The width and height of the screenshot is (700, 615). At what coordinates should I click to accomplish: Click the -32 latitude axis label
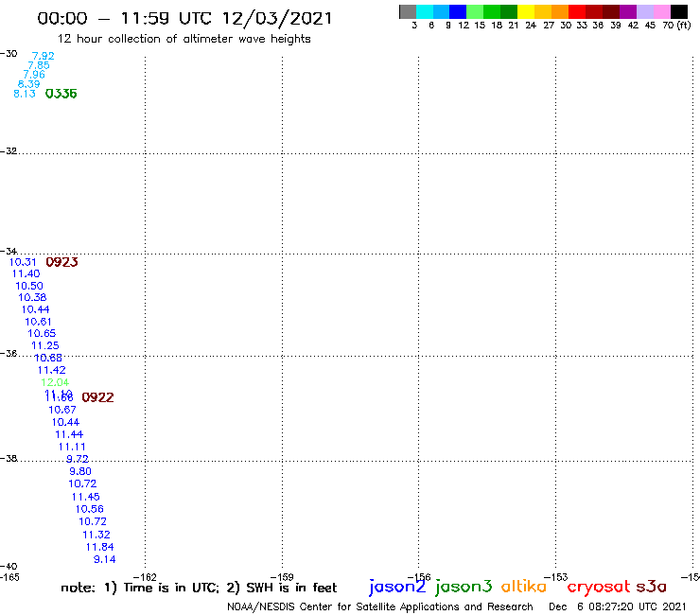click(x=9, y=151)
